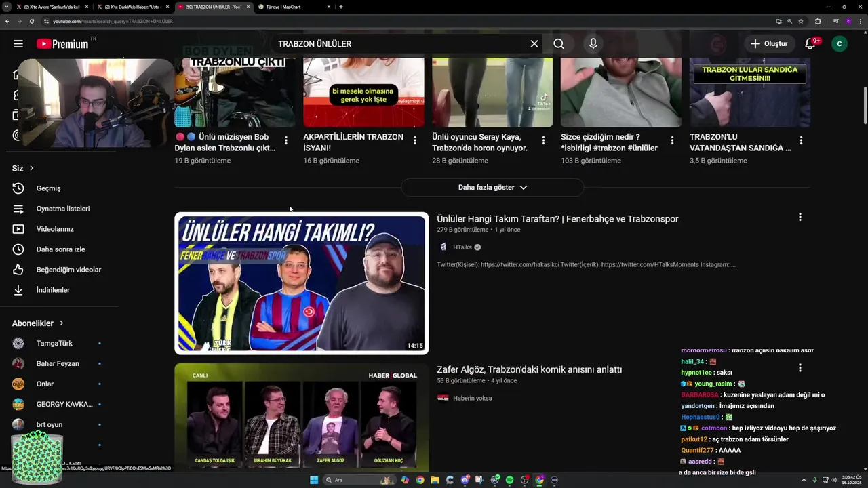This screenshot has width=868, height=488.
Task: Open options for Sizce çizdiğim nedir short
Action: [x=672, y=140]
